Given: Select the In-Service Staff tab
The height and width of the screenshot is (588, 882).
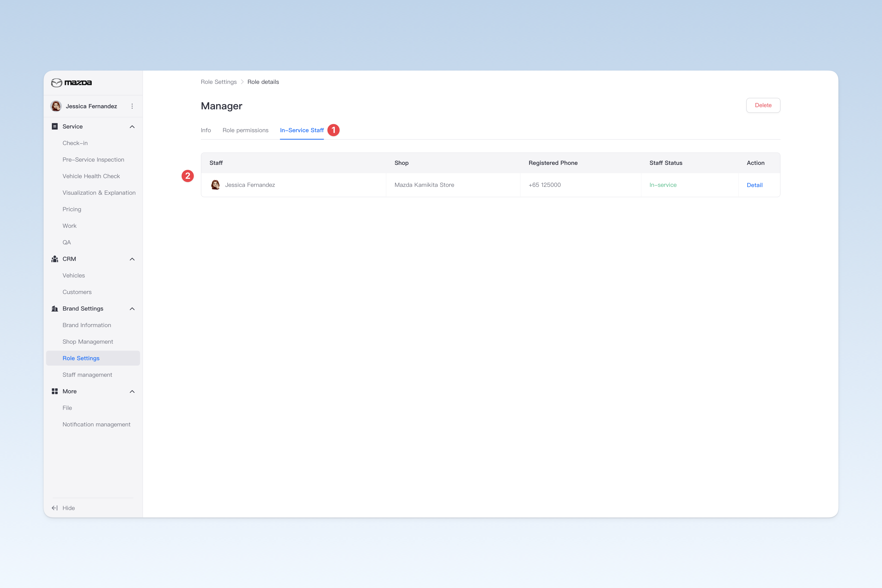Looking at the screenshot, I should [302, 130].
